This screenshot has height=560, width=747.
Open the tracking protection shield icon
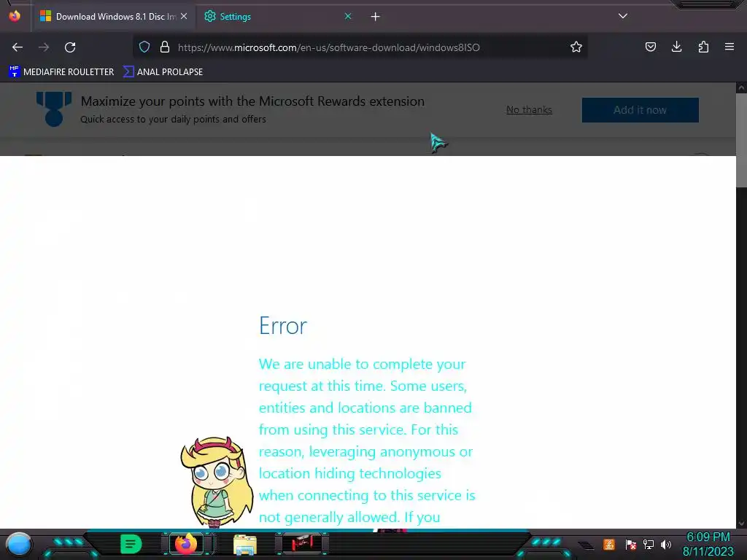point(144,47)
